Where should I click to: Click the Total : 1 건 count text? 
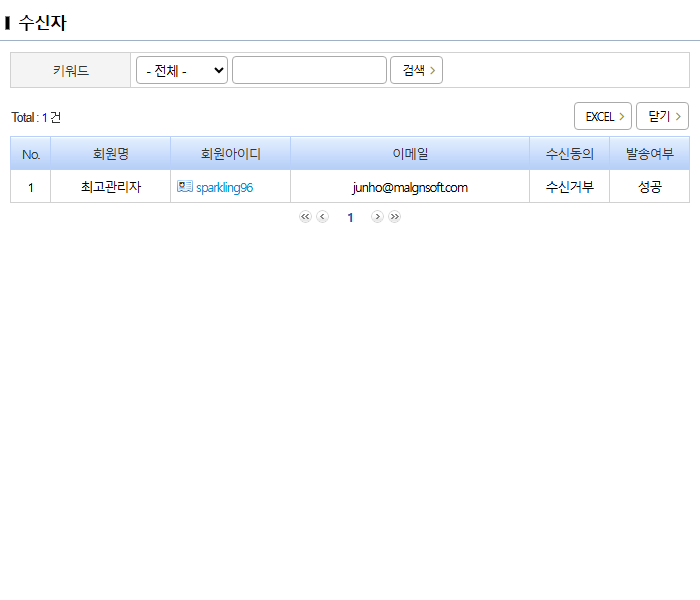[x=36, y=117]
